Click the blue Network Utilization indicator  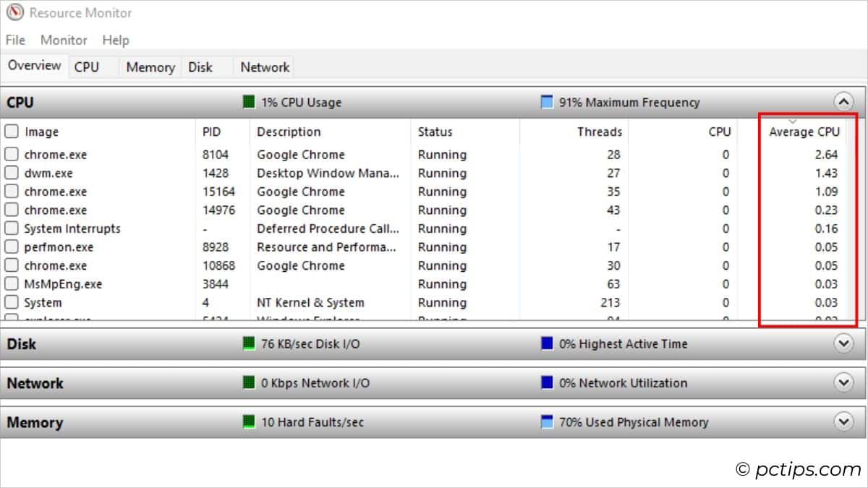click(547, 382)
